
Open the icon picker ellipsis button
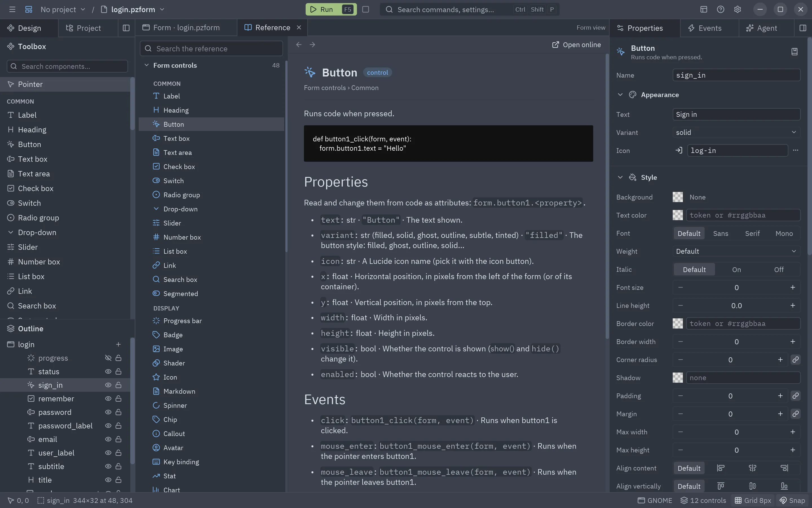point(796,150)
